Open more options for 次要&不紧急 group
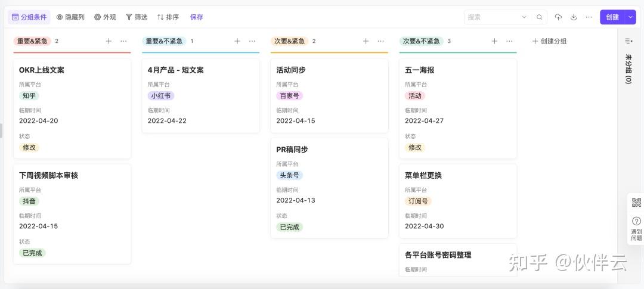644x289 pixels. pyautogui.click(x=509, y=41)
